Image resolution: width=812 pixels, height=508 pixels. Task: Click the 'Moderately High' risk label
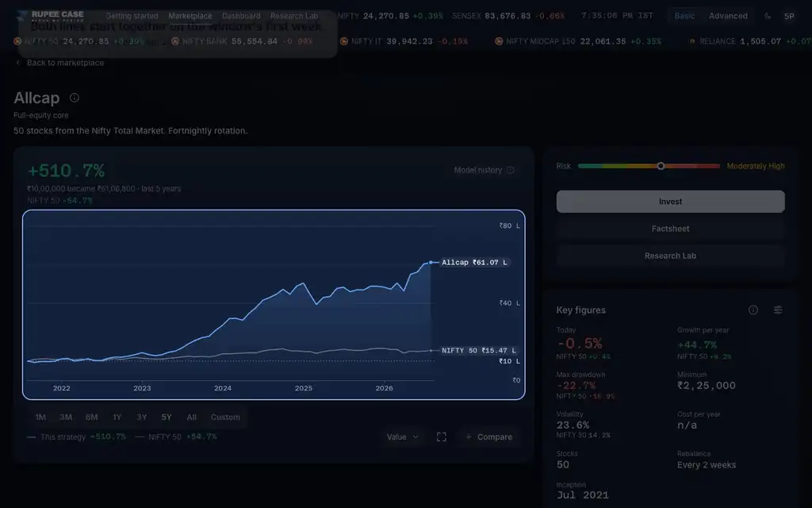756,166
